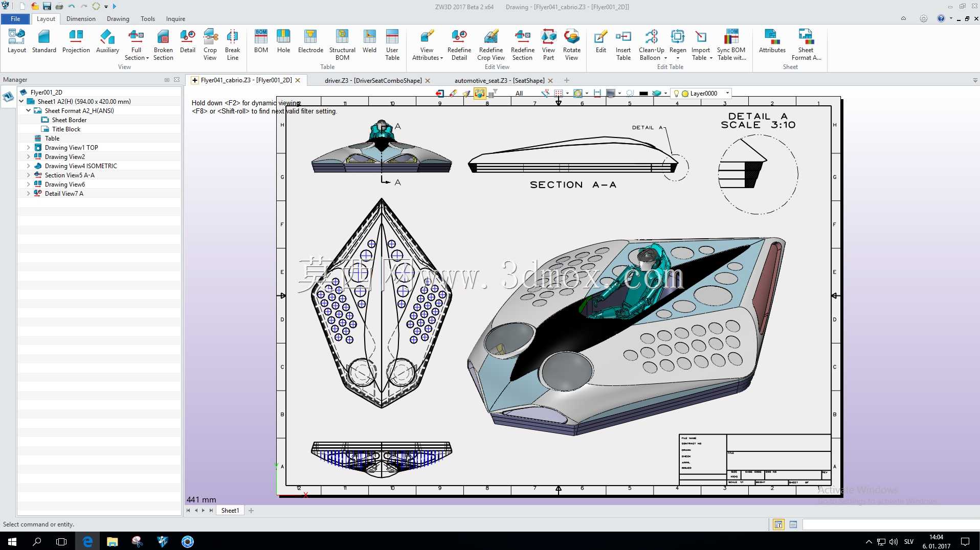This screenshot has height=550, width=980.
Task: Open the Layout view tool
Action: [x=16, y=41]
